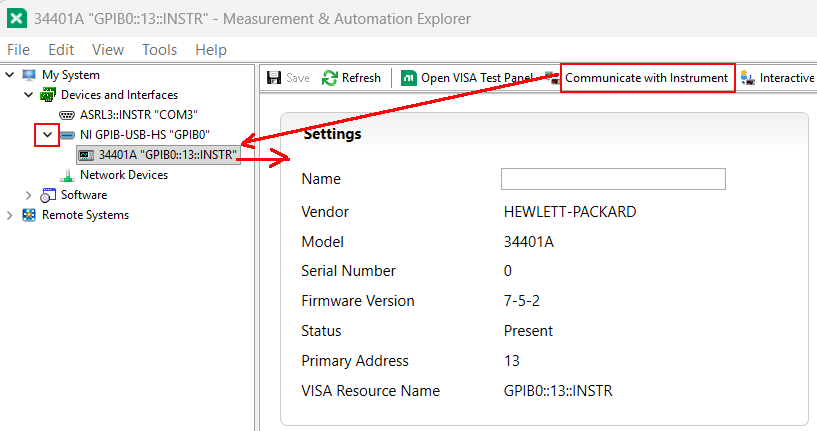Image resolution: width=817 pixels, height=431 pixels.
Task: Click Communicate with Instrument button
Action: [647, 78]
